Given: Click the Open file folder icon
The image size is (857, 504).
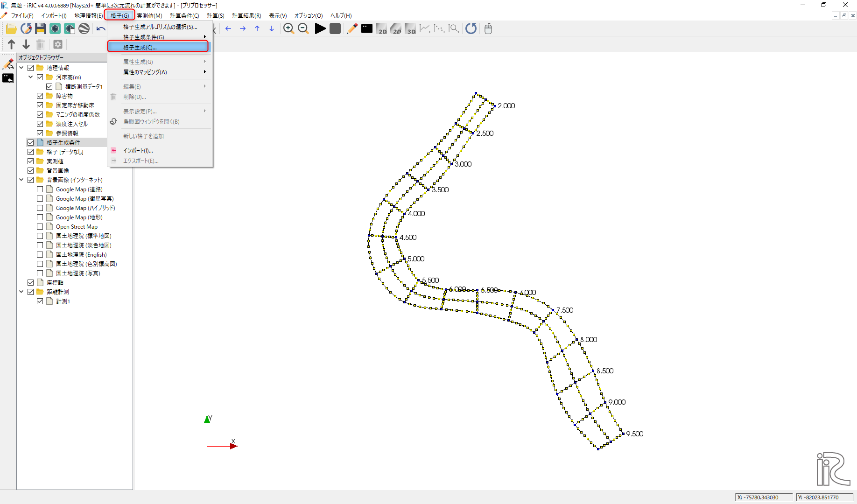Looking at the screenshot, I should point(11,29).
